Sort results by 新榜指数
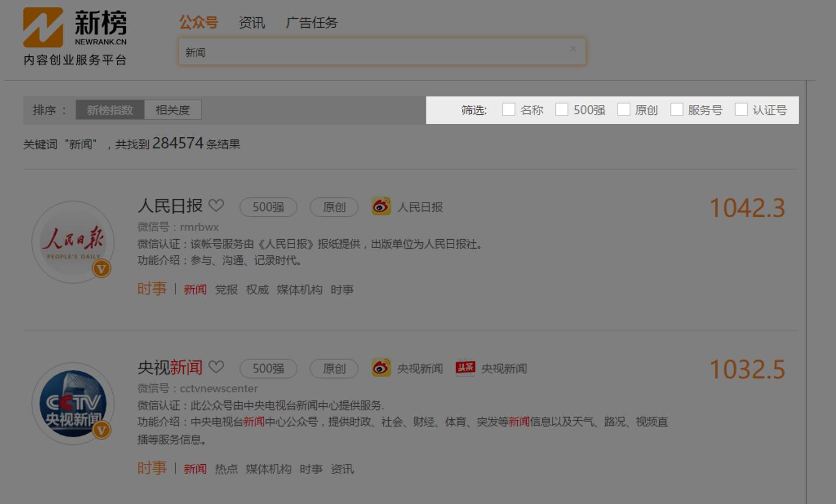This screenshot has height=504, width=836. (110, 110)
